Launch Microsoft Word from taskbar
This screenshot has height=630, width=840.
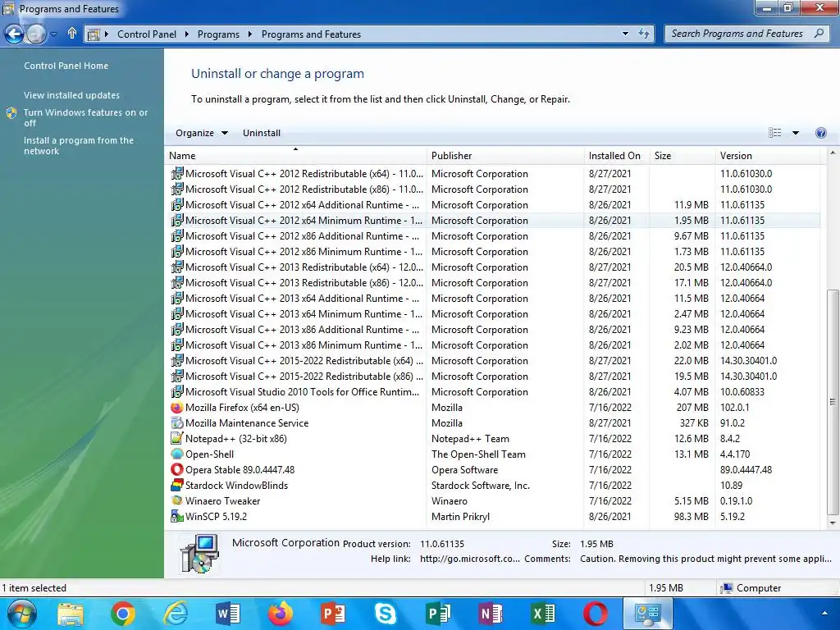(228, 614)
